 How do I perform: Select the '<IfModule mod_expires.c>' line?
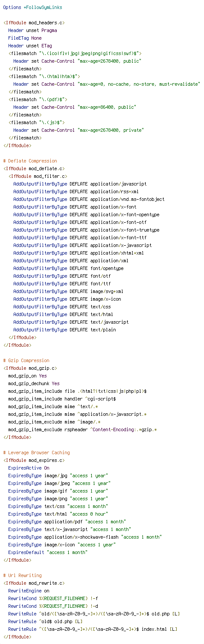tap(34, 461)
